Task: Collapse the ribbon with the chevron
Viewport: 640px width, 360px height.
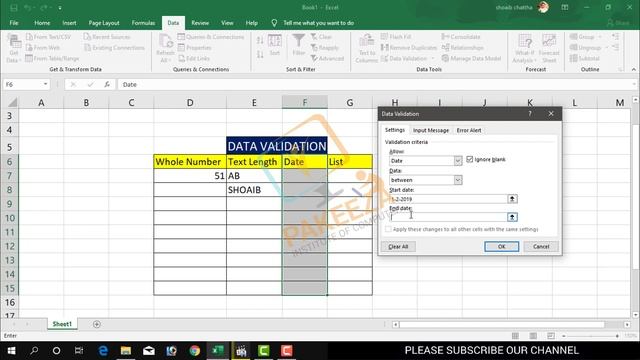Action: (633, 69)
